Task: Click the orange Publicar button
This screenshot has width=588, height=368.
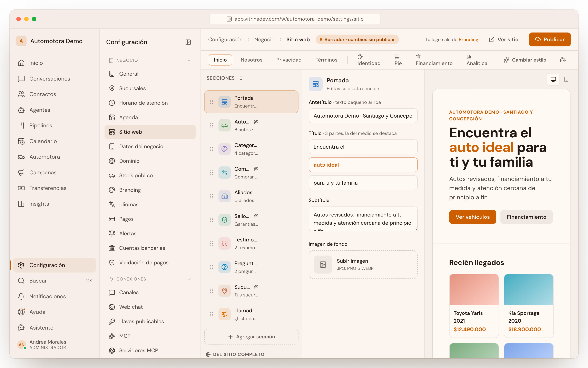Action: coord(550,39)
